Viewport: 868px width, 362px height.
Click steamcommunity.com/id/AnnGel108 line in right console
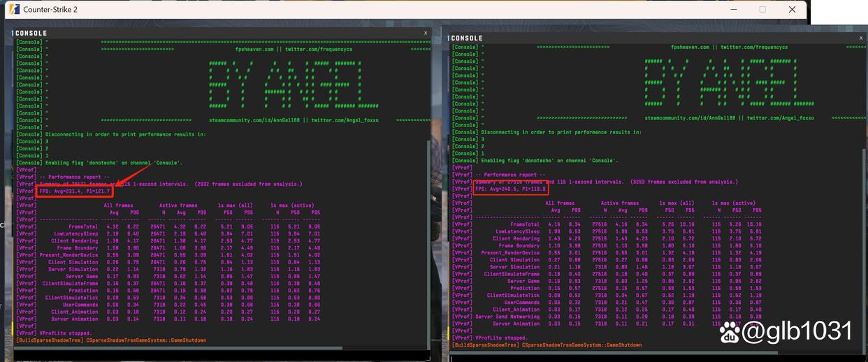(x=729, y=118)
